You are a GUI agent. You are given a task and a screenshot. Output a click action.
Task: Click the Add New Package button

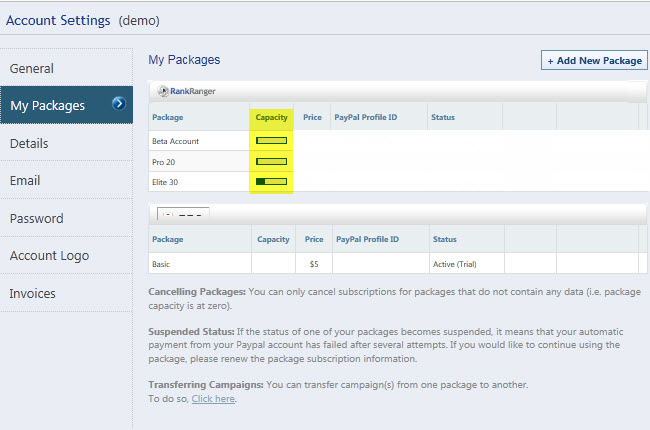(594, 61)
